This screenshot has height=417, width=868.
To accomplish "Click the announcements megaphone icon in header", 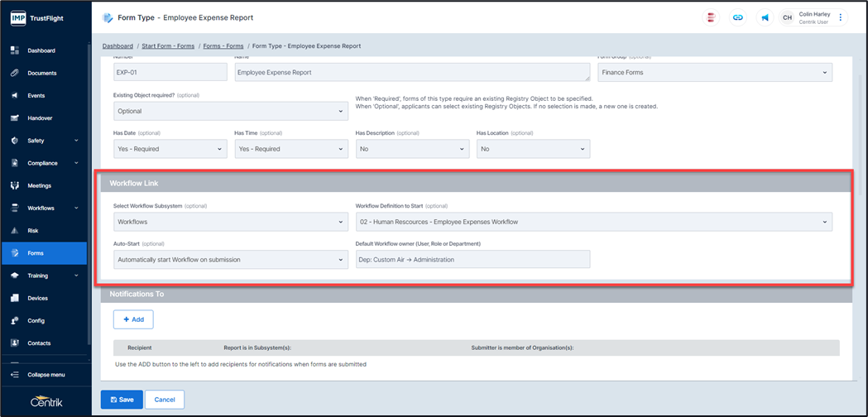I will pyautogui.click(x=765, y=17).
